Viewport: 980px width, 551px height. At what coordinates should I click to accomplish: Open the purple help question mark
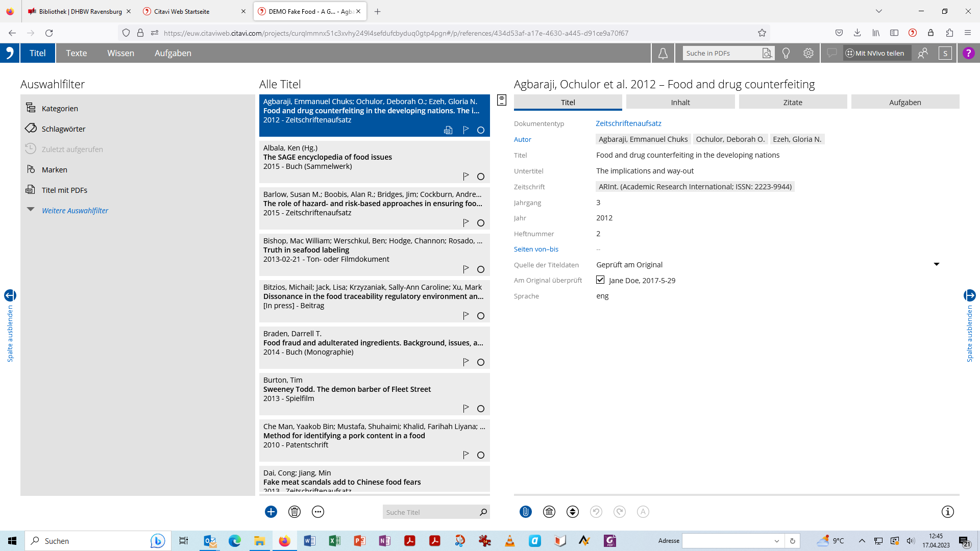(968, 53)
